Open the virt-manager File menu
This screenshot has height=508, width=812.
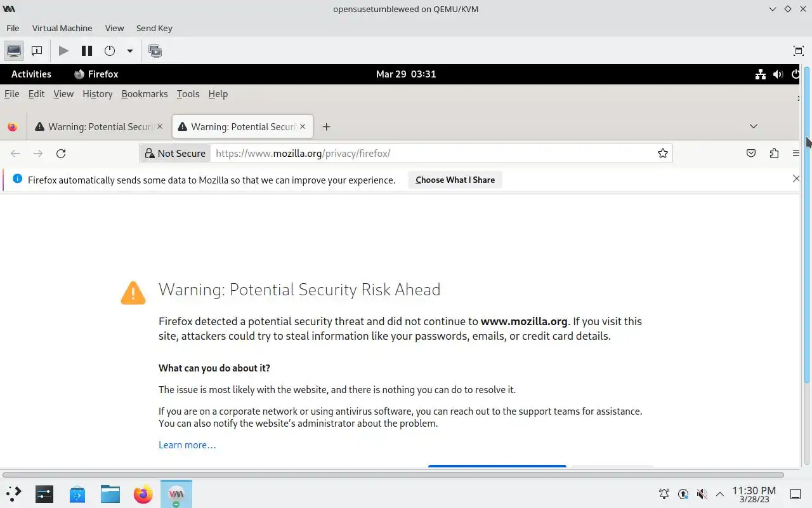13,28
